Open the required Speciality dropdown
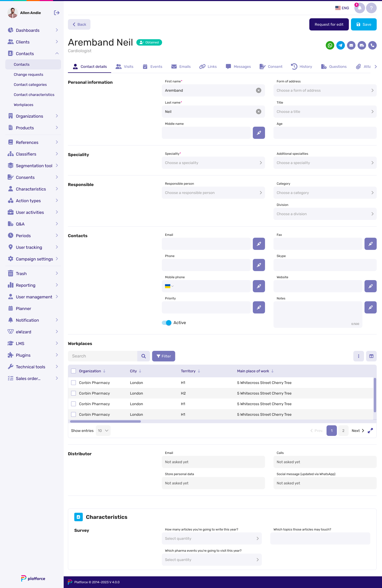382x588 pixels. (213, 163)
